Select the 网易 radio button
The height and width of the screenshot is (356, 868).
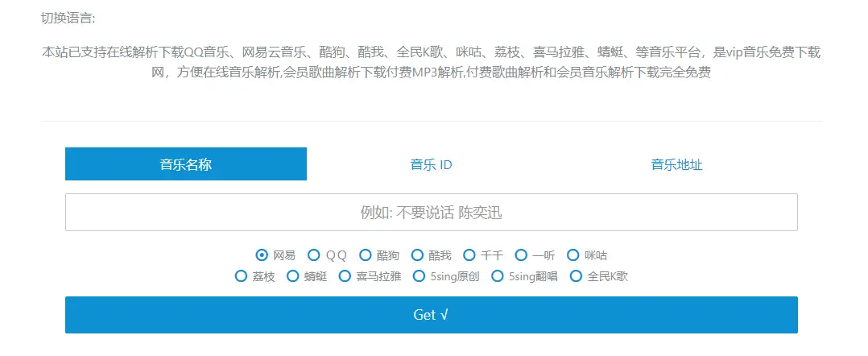(261, 255)
